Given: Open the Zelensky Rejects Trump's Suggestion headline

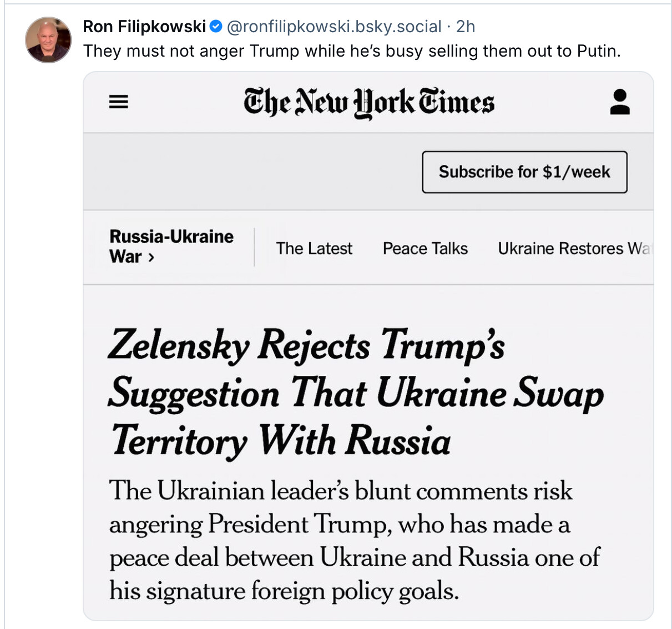Looking at the screenshot, I should [x=355, y=393].
